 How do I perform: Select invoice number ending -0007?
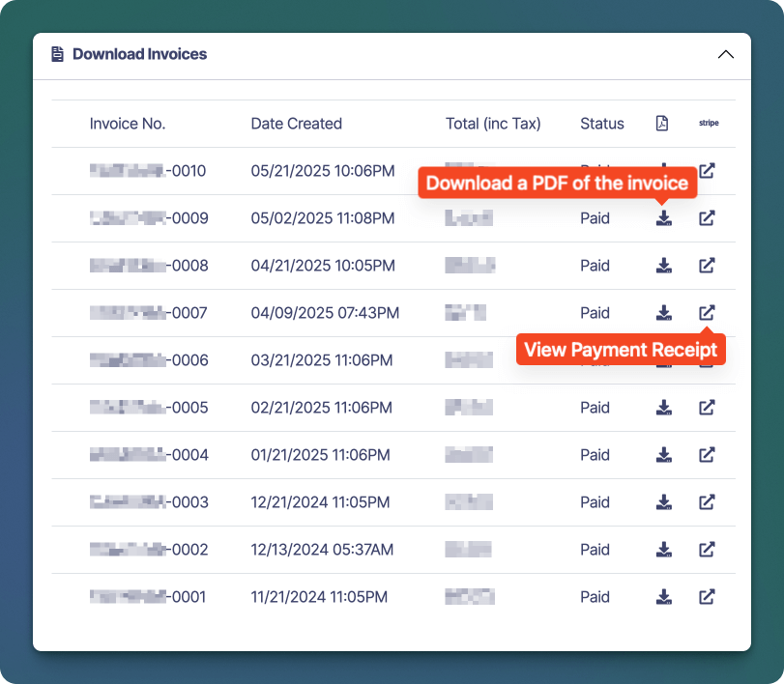(x=149, y=313)
